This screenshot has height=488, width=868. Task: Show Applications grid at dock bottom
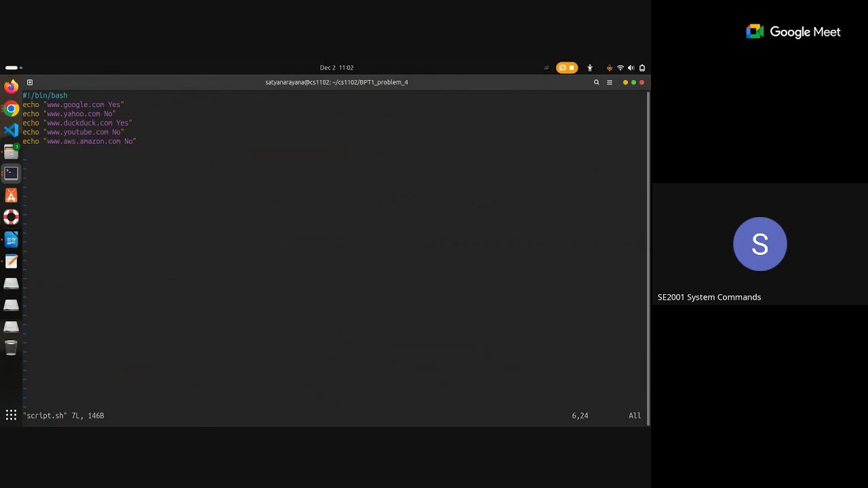[x=11, y=415]
